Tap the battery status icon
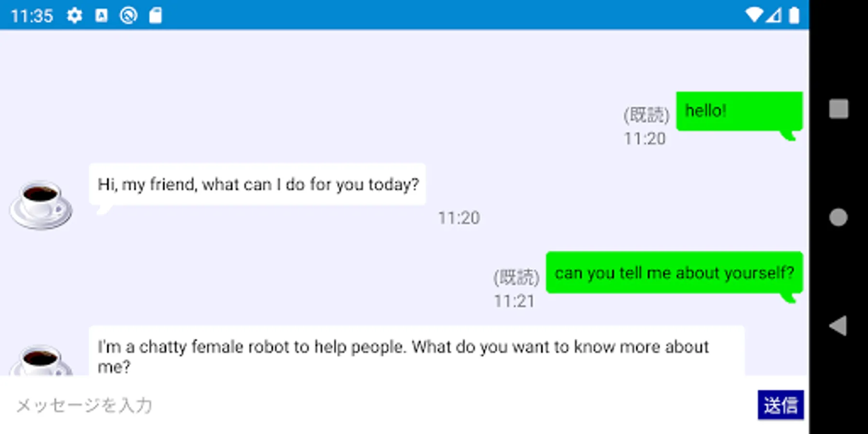Viewport: 868px width, 434px height. [x=794, y=15]
